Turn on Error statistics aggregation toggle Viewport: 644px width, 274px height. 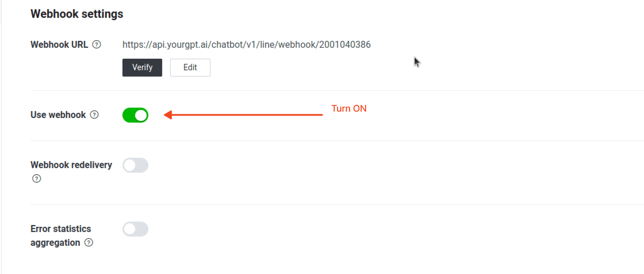[135, 229]
